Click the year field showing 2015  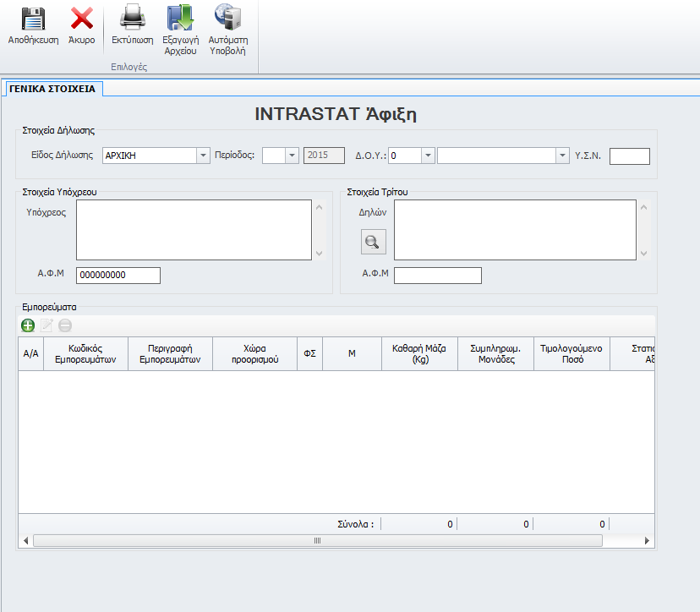[324, 156]
